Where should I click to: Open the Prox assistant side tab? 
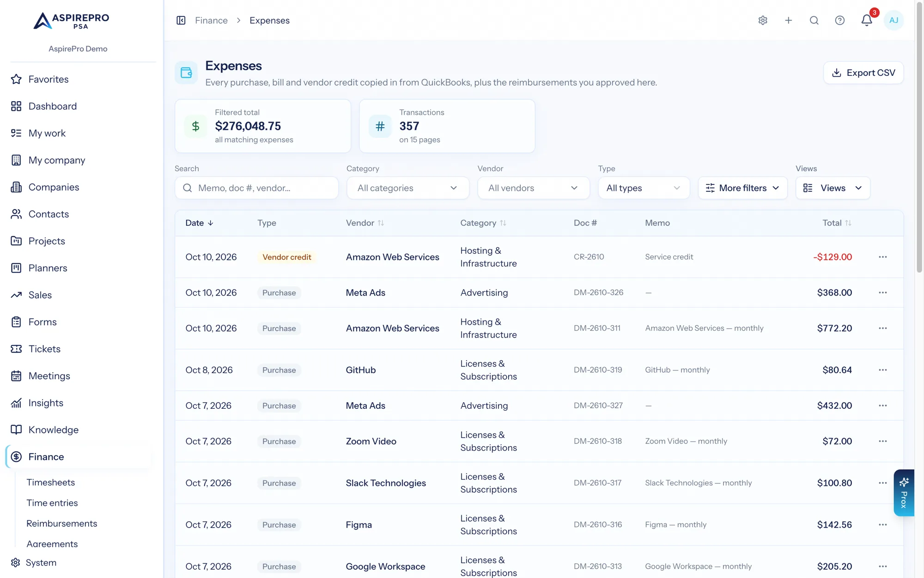(904, 493)
